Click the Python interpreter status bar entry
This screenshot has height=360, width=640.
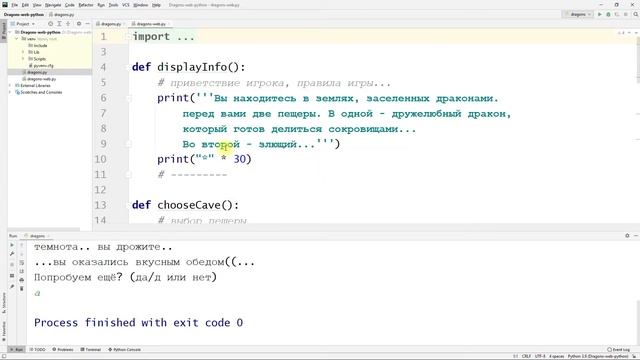[x=598, y=356]
